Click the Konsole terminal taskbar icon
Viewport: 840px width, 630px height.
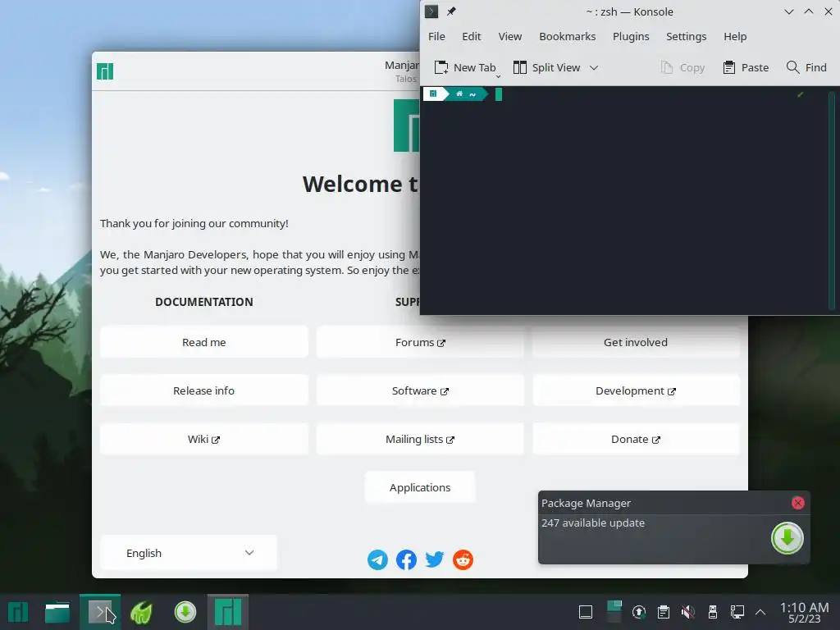coord(99,612)
